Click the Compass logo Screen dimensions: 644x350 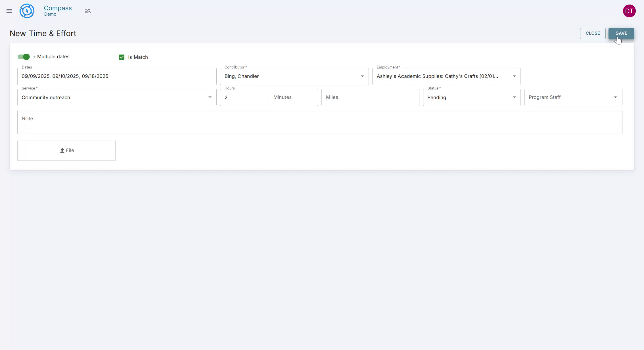(x=27, y=11)
